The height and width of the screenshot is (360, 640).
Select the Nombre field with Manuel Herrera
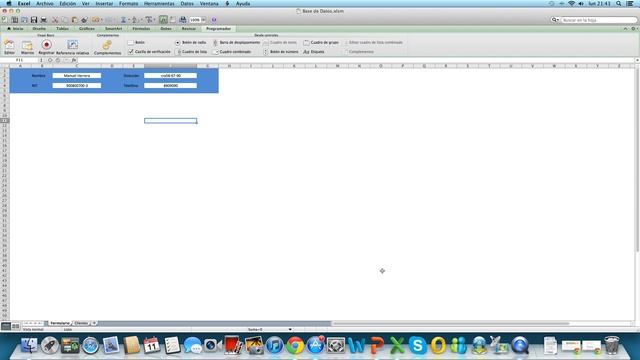coord(77,76)
